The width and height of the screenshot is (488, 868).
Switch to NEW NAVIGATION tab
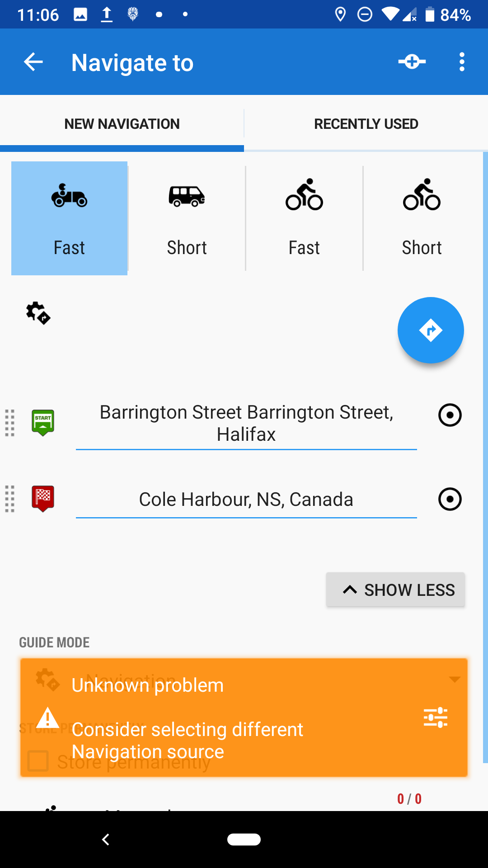point(122,124)
